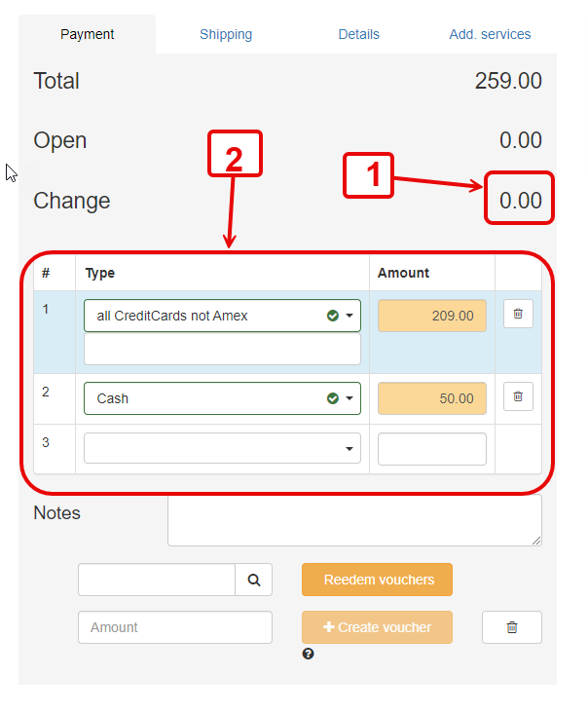Delete the CreditCards payment row
588x713 pixels.
[518, 315]
